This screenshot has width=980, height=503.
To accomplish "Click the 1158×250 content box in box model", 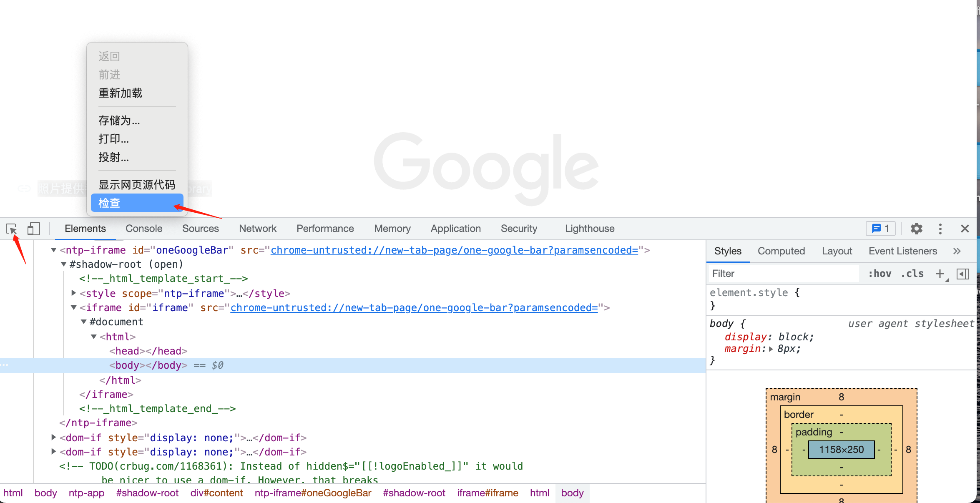I will [841, 450].
